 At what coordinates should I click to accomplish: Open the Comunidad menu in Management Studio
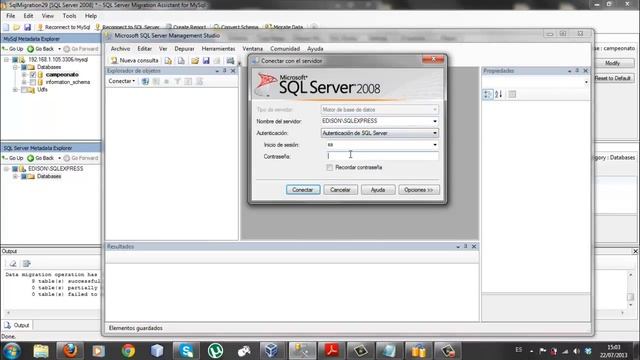click(x=285, y=49)
